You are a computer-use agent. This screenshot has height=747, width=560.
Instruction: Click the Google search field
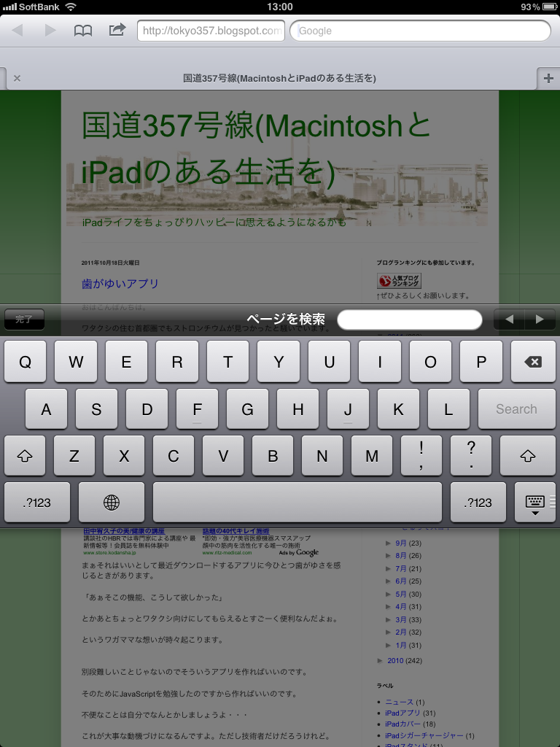point(420,31)
